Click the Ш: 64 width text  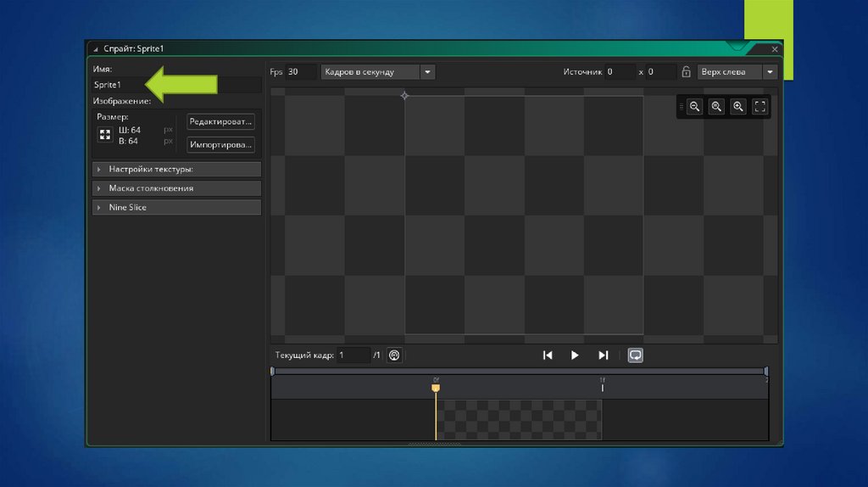click(x=130, y=130)
